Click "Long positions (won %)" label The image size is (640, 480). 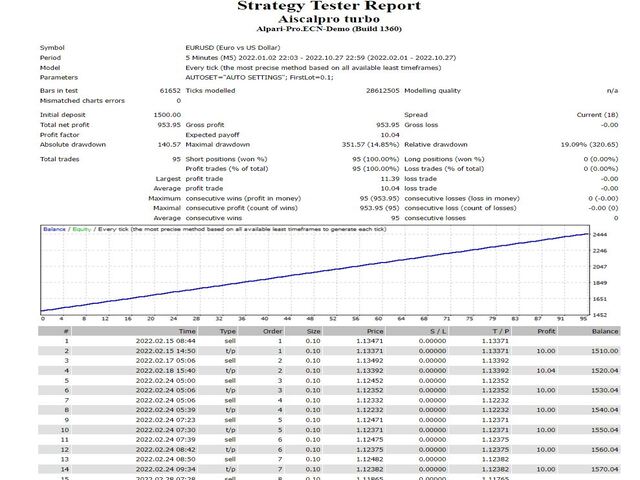(x=444, y=159)
